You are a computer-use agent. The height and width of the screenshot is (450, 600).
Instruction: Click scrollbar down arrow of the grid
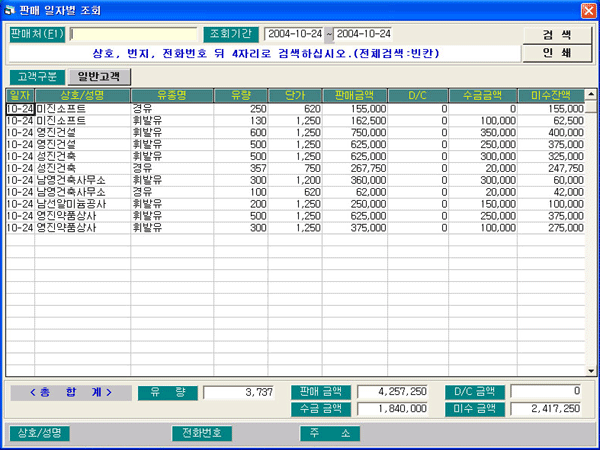591,370
